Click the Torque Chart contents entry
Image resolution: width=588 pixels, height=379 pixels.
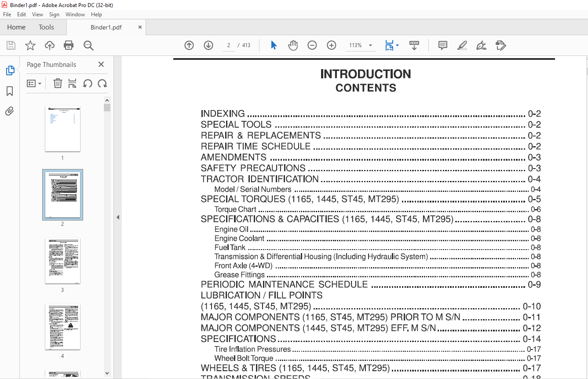pos(377,210)
